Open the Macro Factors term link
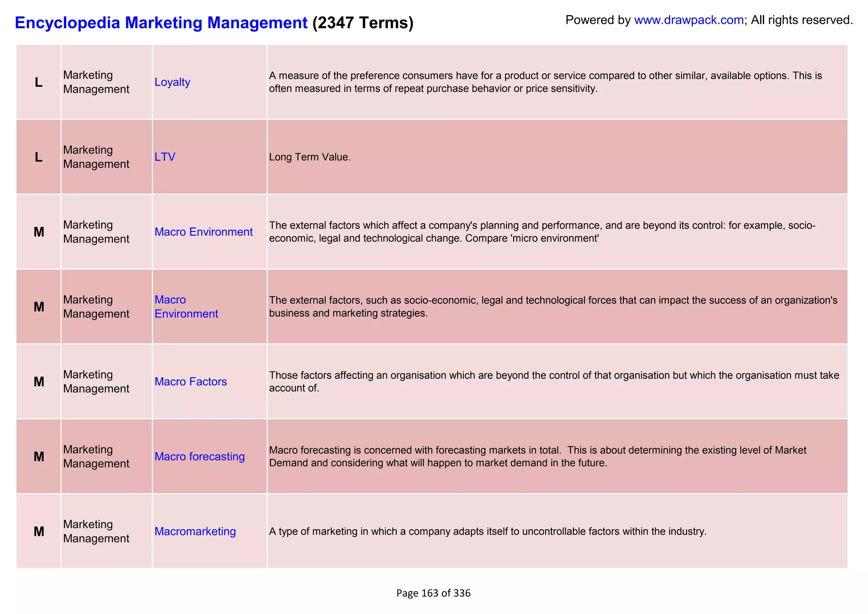This screenshot has width=868, height=614. click(x=191, y=381)
